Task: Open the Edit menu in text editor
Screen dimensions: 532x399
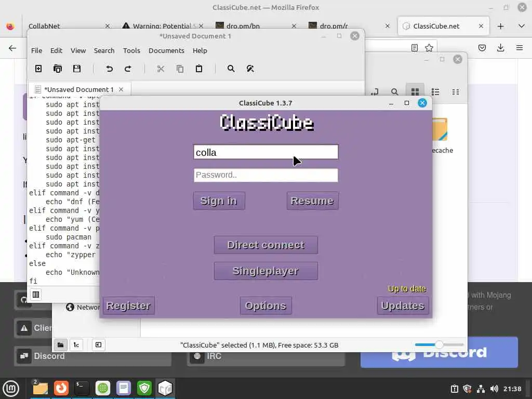Action: pos(56,50)
